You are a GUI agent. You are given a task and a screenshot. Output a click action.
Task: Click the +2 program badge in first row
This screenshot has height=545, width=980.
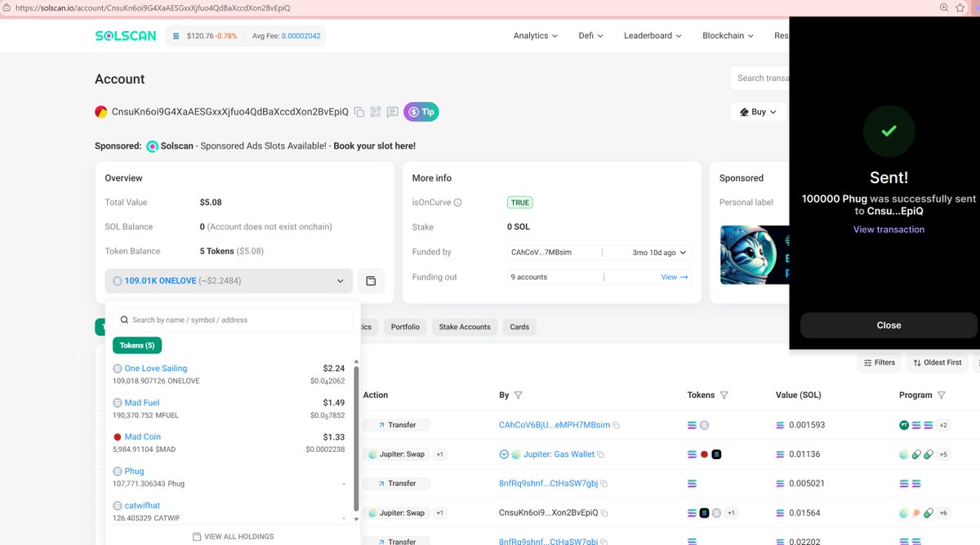coord(944,425)
